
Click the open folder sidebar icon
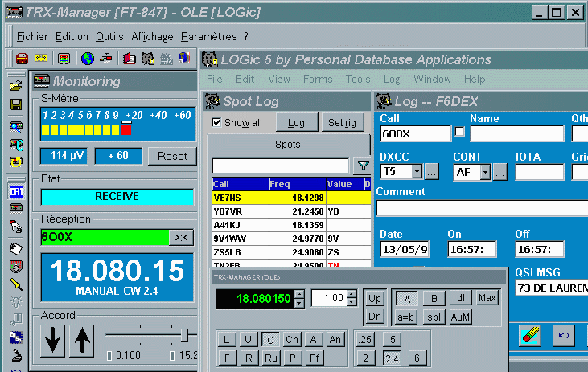pos(16,87)
